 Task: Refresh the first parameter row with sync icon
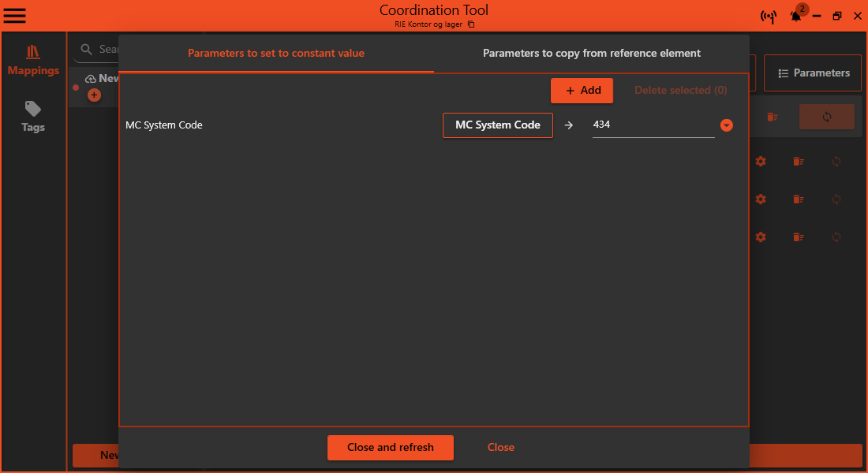coord(836,162)
